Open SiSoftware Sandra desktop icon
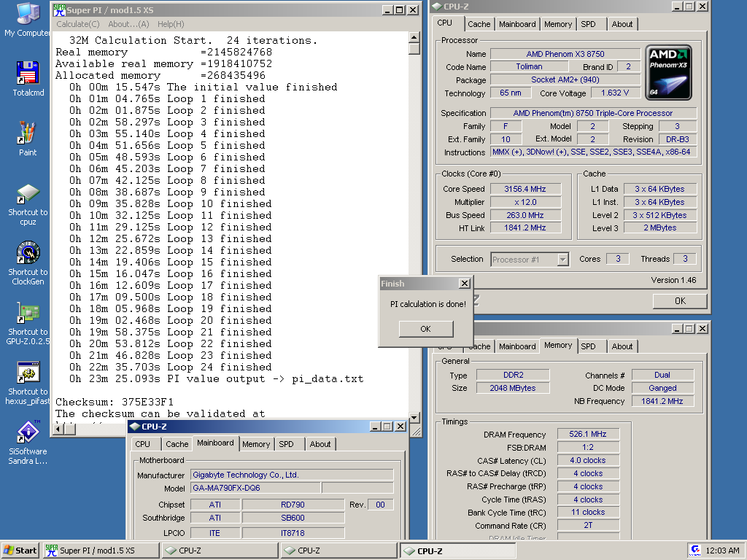This screenshot has width=747, height=560. tap(28, 443)
